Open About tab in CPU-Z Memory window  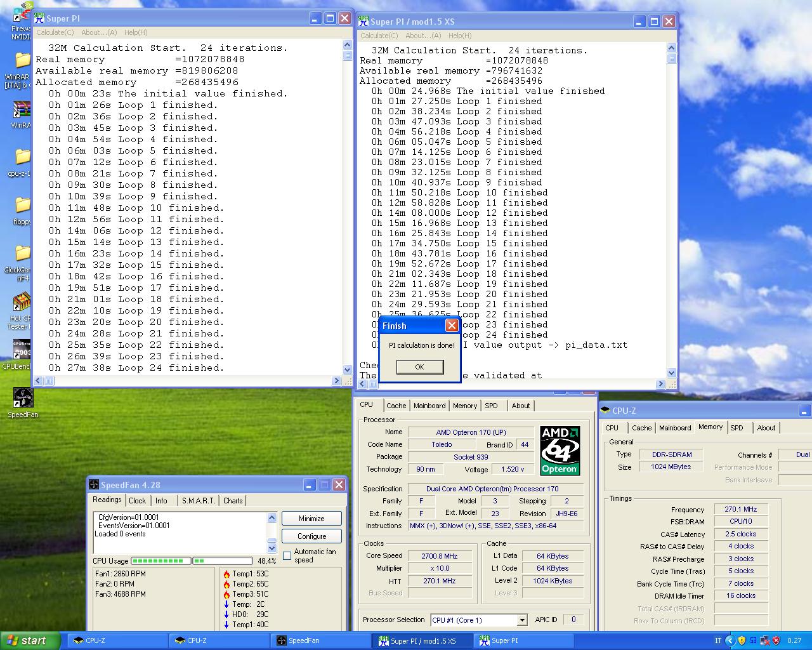pos(766,428)
